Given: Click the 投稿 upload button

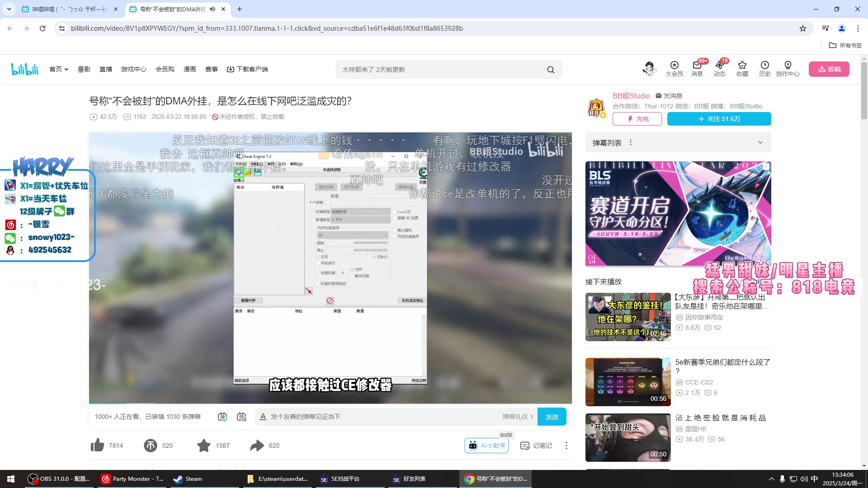Looking at the screenshot, I should click(829, 69).
